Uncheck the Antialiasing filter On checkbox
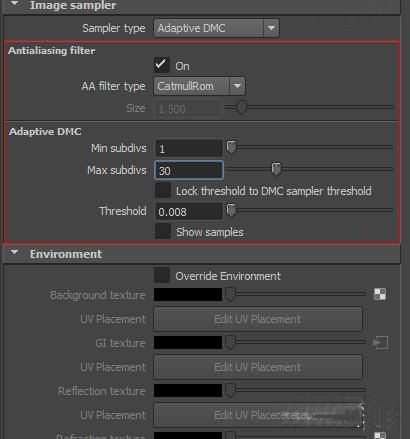Screen dimensions: 410x439 coord(162,65)
